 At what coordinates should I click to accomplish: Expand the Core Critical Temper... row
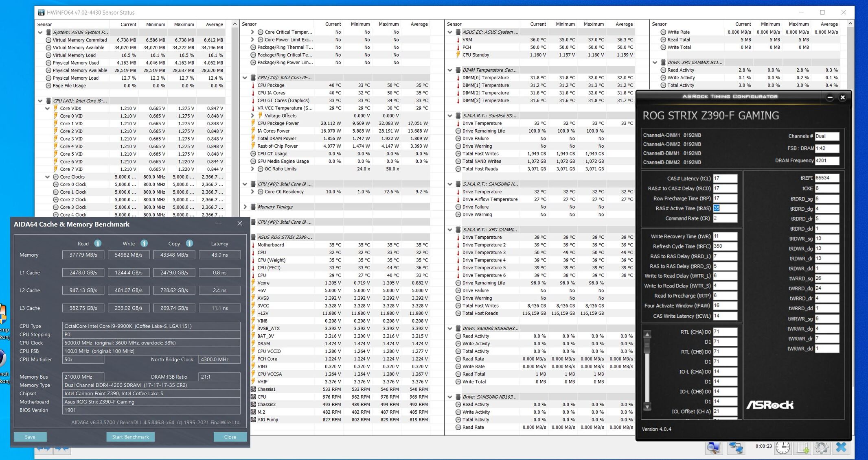click(252, 32)
